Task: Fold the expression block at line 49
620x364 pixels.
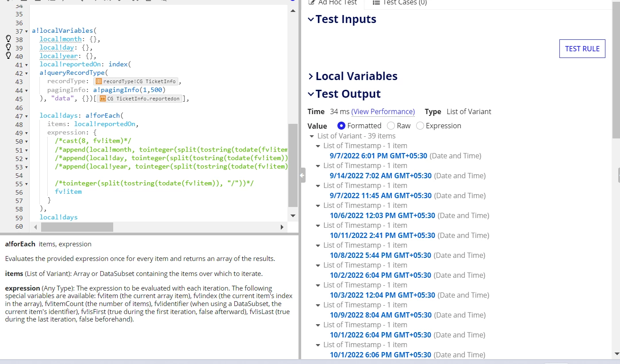Action: coord(27,133)
